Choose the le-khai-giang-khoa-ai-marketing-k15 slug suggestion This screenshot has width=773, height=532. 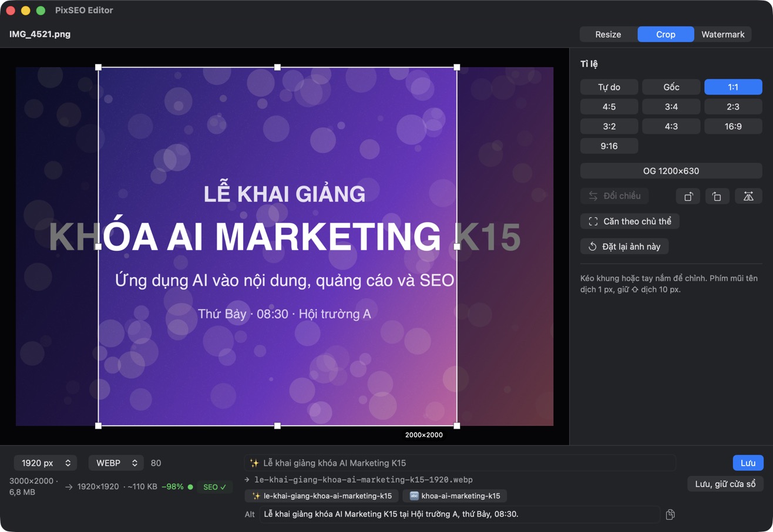(x=322, y=496)
